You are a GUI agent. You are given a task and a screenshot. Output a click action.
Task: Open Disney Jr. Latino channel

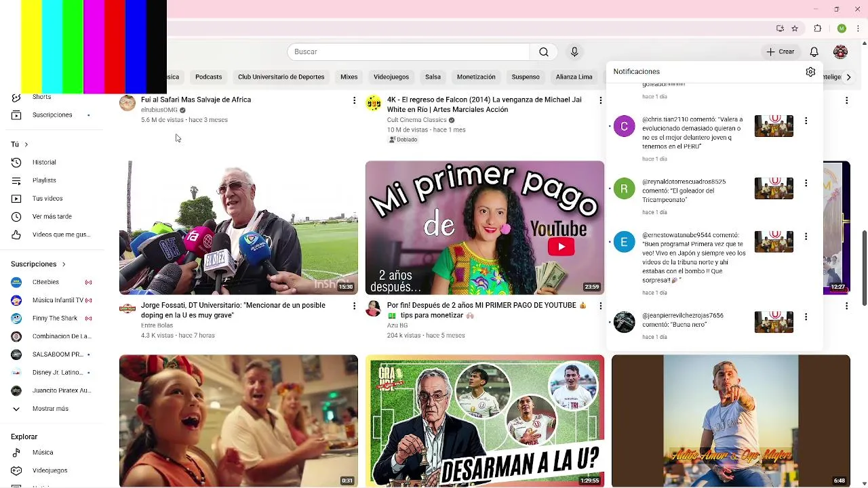click(52, 372)
